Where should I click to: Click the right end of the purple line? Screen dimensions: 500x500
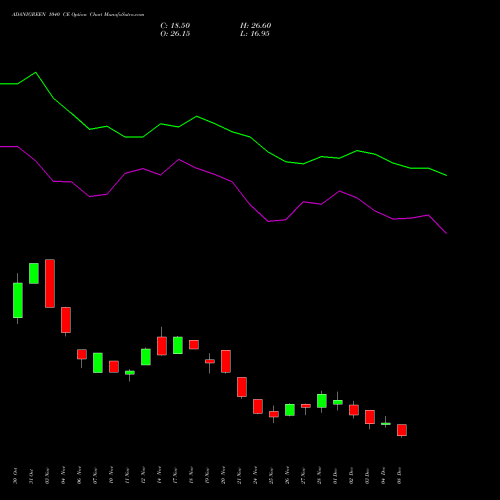(x=446, y=233)
